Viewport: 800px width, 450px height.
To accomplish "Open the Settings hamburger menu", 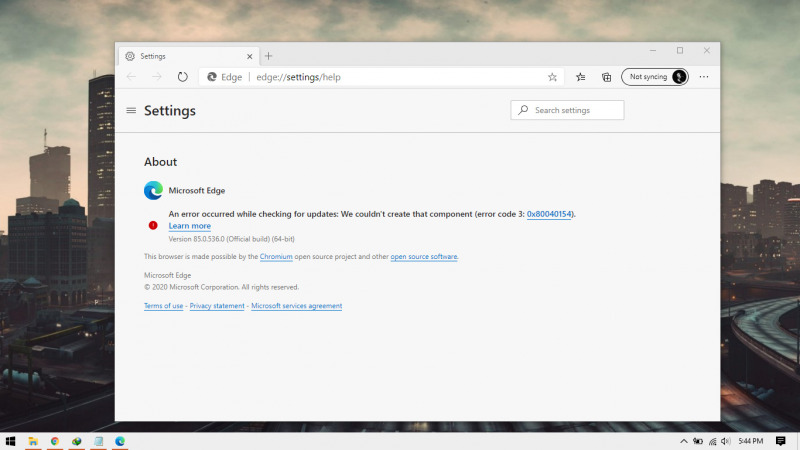I will [x=131, y=110].
